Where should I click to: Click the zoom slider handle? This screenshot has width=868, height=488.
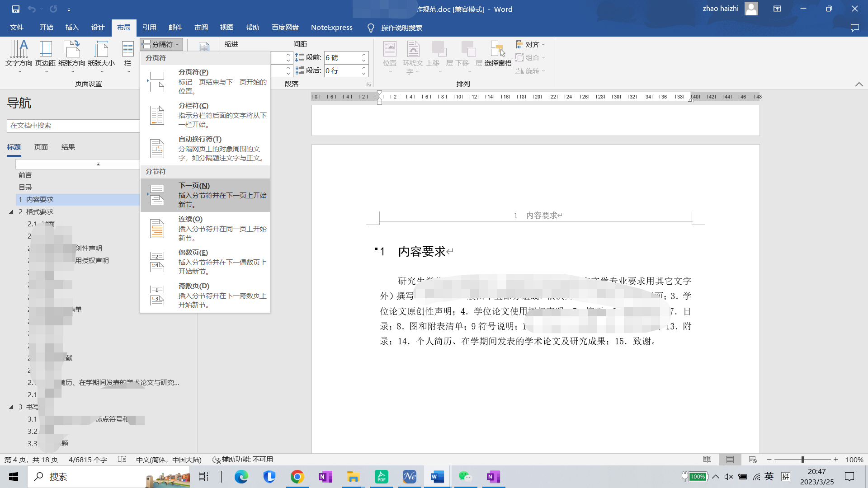click(803, 460)
